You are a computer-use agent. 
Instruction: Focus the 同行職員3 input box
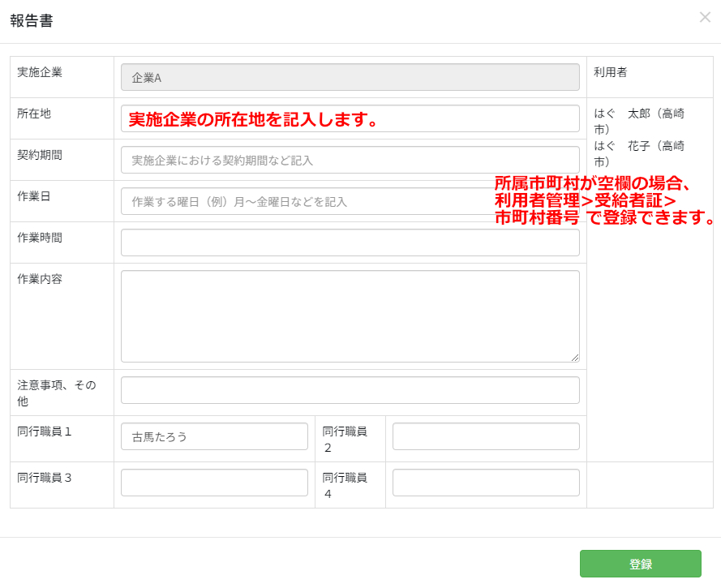tap(214, 483)
